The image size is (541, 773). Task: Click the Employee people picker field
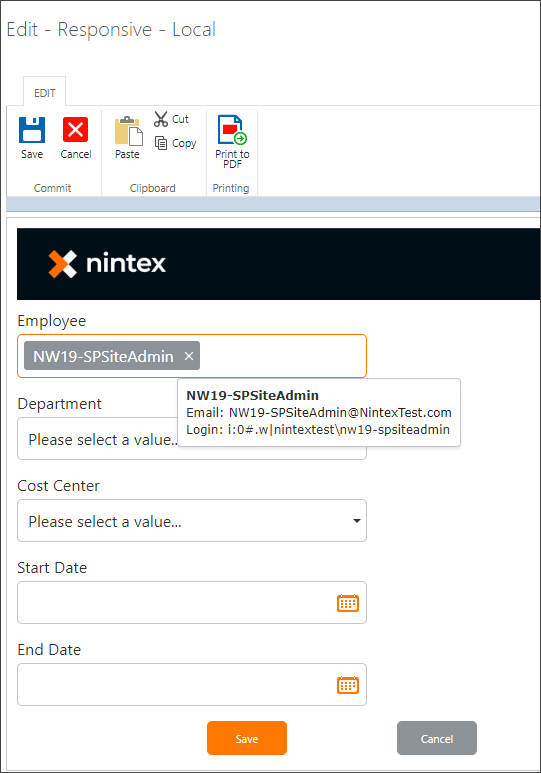[192, 356]
